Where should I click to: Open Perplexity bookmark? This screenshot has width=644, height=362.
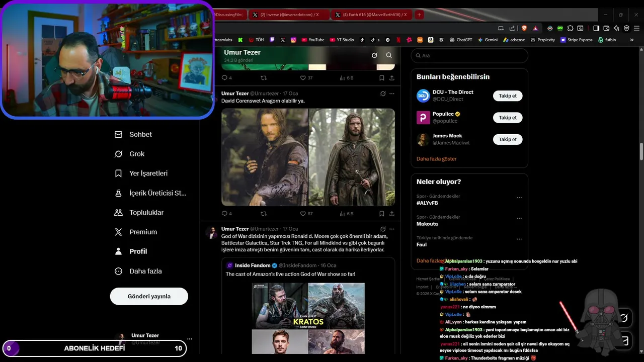pyautogui.click(x=542, y=40)
